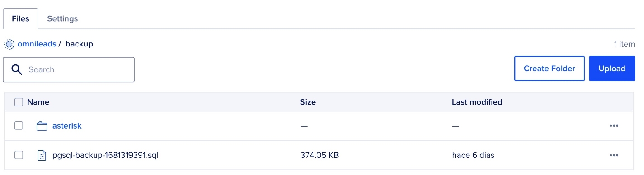
Task: Open the asterisk folder icon
Action: pos(42,126)
